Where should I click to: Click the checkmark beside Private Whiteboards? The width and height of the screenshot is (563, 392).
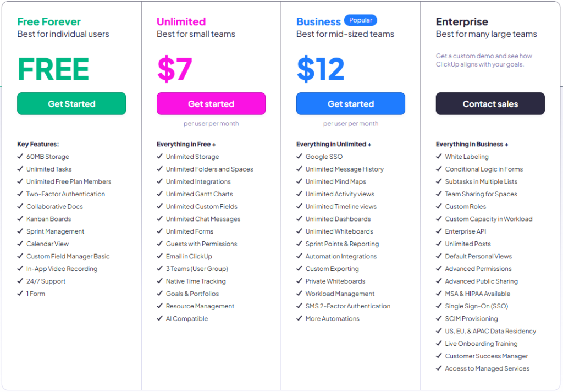[299, 281]
